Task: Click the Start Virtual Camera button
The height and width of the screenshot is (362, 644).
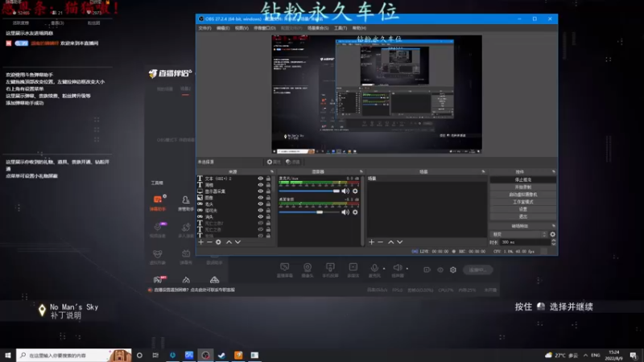Action: 522,195
